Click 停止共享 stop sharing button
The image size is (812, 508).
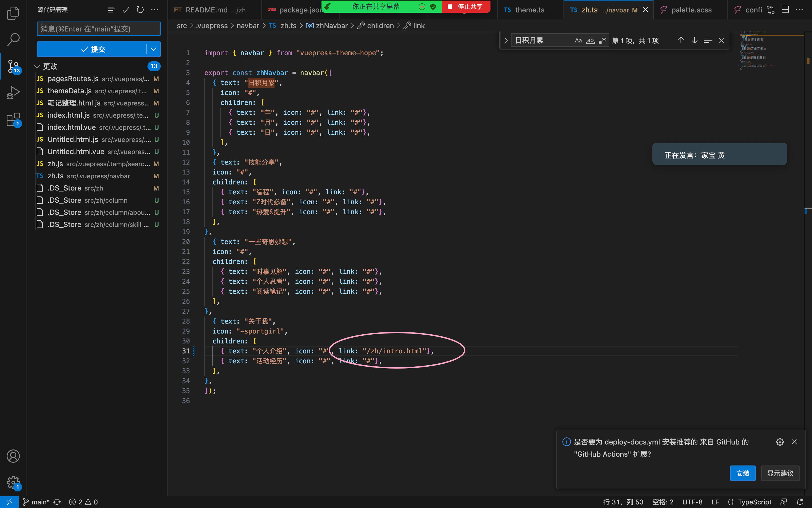(x=466, y=6)
